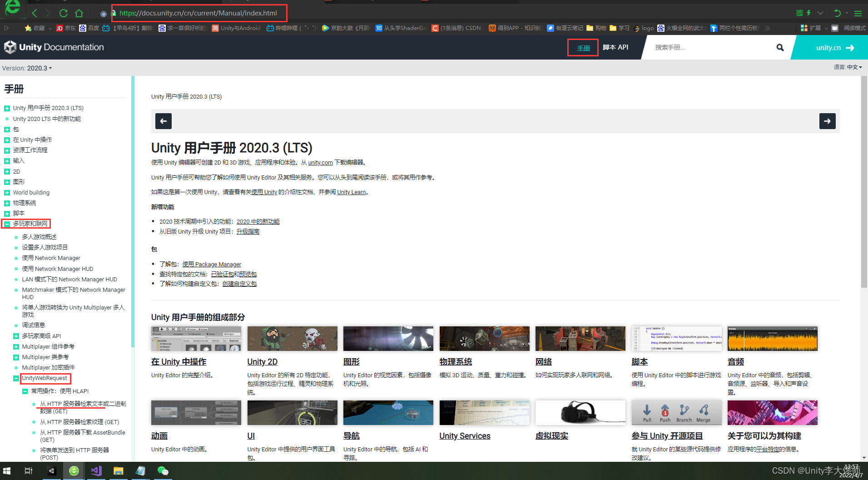Open the browser hamburger menu icon
868x480 pixels.
(858, 13)
